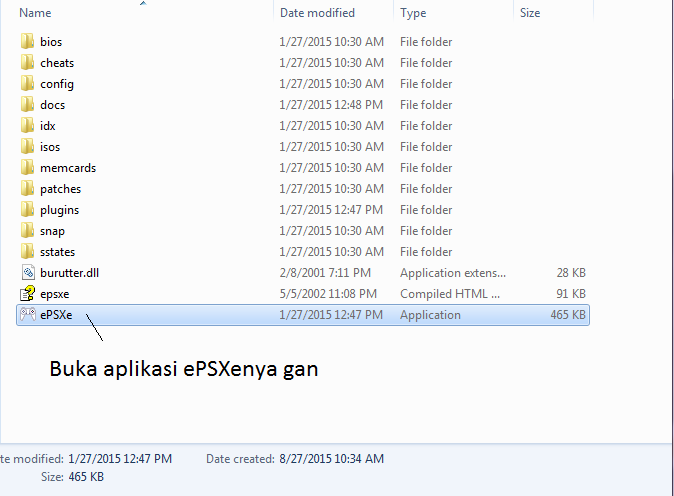Select the file name 'memcards'
The image size is (674, 496).
pos(68,168)
